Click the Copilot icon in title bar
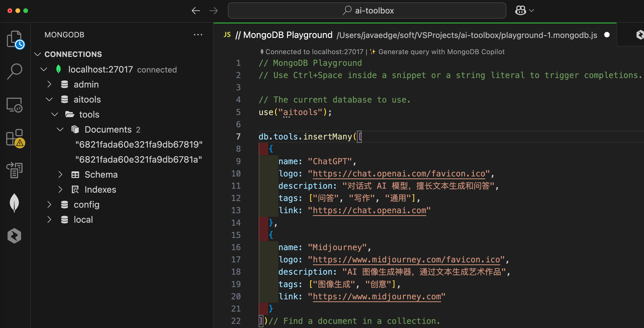The image size is (644, 328). pyautogui.click(x=520, y=10)
